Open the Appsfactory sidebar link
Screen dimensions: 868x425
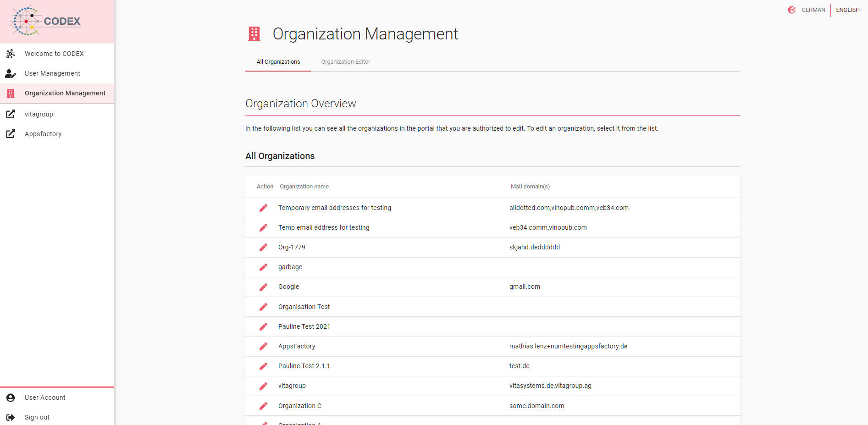tap(57, 134)
